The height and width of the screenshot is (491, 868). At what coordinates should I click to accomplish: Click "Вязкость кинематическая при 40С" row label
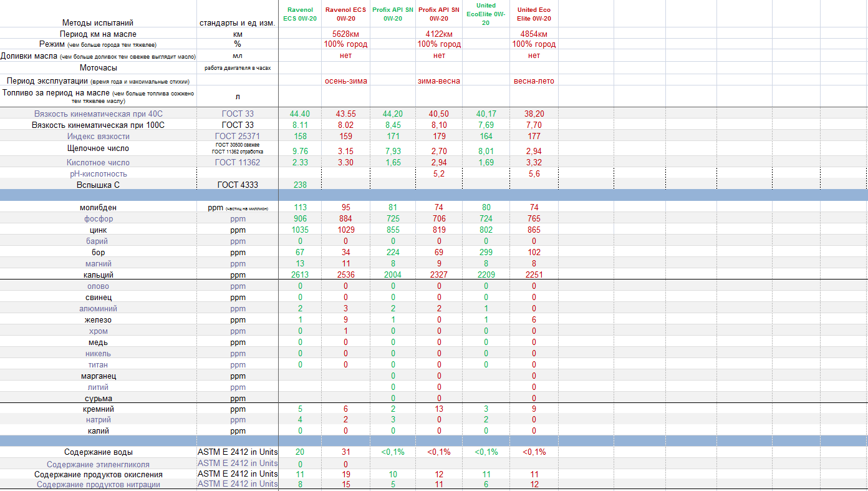pos(98,114)
